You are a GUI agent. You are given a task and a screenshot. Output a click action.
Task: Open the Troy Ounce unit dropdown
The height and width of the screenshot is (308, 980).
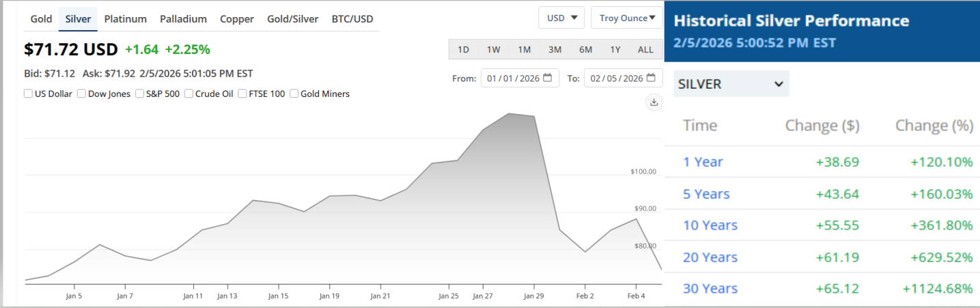pos(627,18)
